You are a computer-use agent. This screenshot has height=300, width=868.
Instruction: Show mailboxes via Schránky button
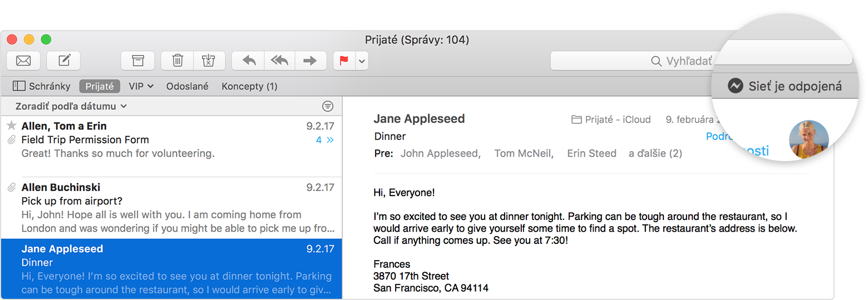pyautogui.click(x=42, y=86)
